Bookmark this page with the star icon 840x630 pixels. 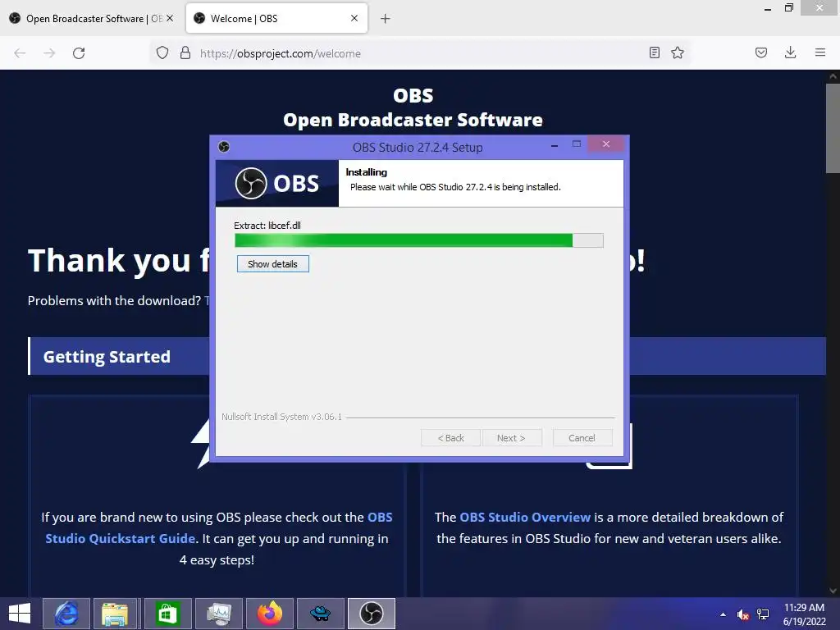coord(678,52)
